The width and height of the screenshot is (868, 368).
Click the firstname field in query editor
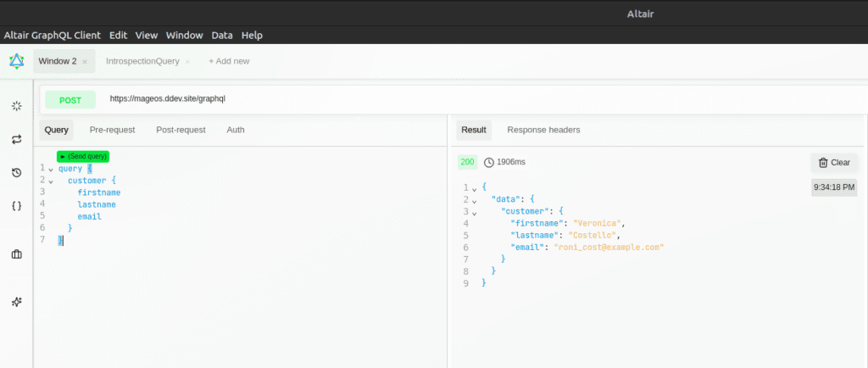click(x=99, y=192)
